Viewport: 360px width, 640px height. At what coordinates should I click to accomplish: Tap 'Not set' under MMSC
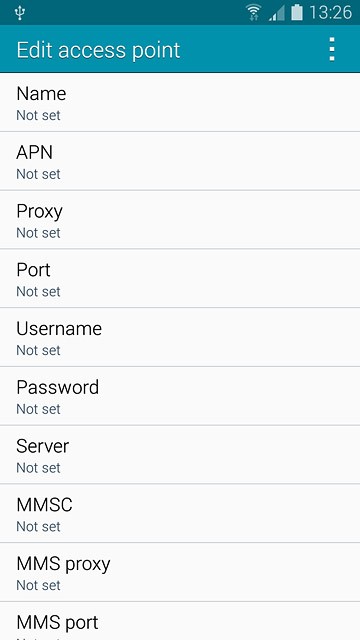(38, 527)
